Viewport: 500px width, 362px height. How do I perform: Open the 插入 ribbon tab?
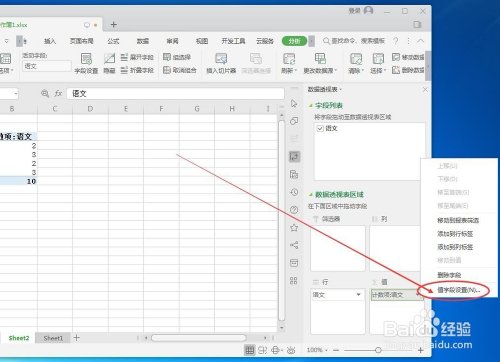50,41
